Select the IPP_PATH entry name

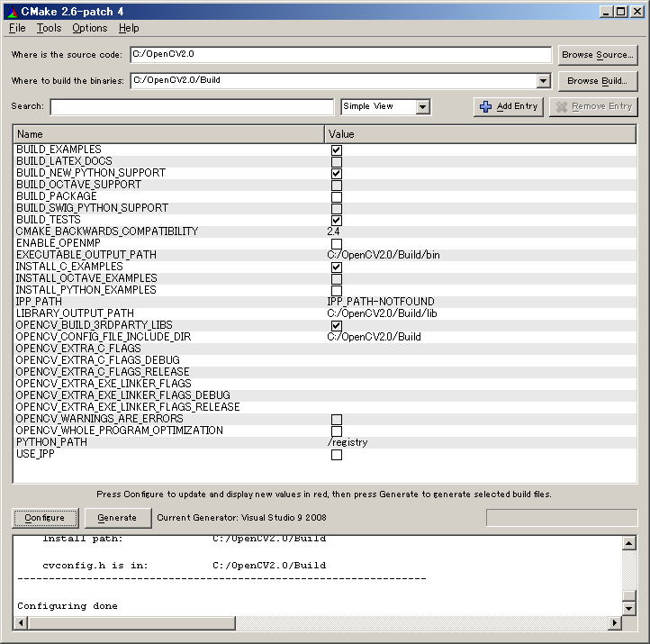click(39, 302)
